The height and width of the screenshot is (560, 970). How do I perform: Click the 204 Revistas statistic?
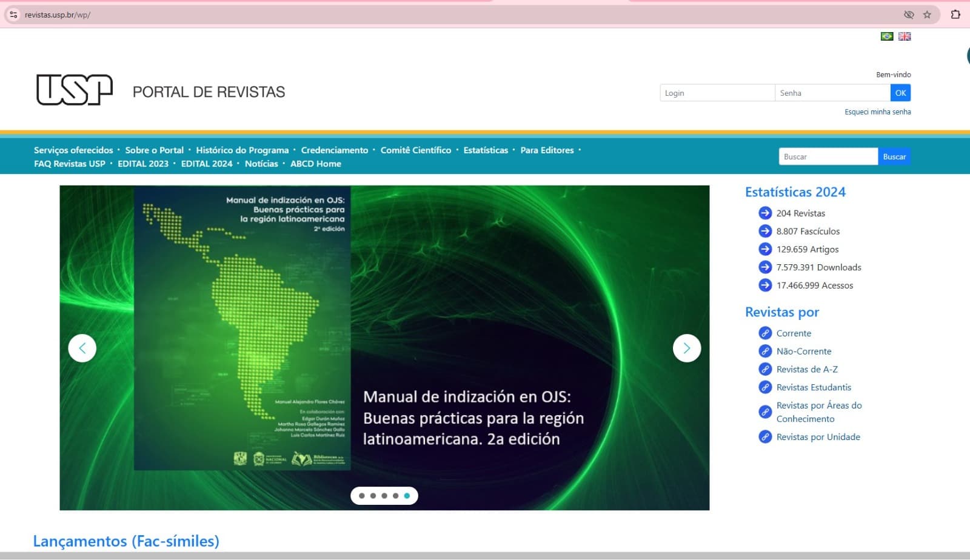point(800,213)
